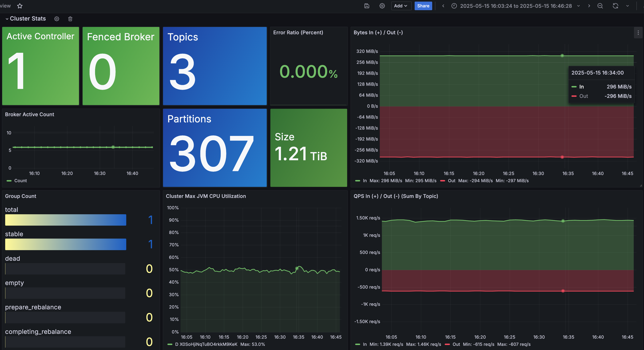Click the Bytes In (+) / Out (-) title
The width and height of the screenshot is (644, 350).
(378, 32)
